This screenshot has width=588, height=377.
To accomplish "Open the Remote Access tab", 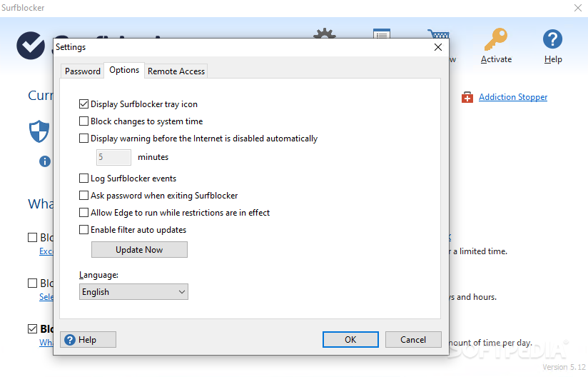I will tap(176, 71).
